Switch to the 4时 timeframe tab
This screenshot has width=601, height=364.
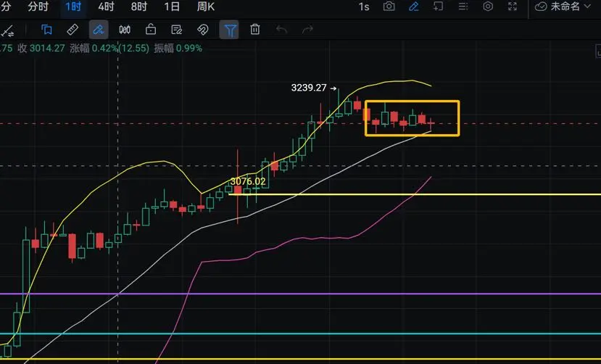106,7
